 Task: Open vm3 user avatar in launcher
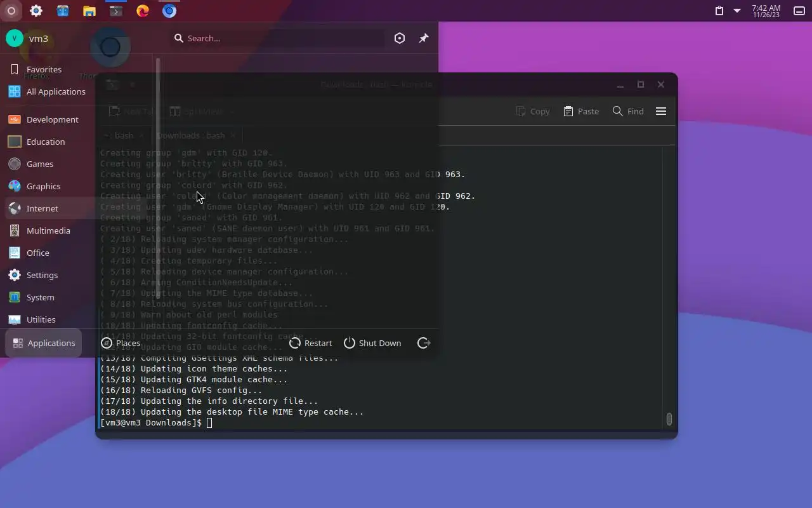(x=15, y=38)
